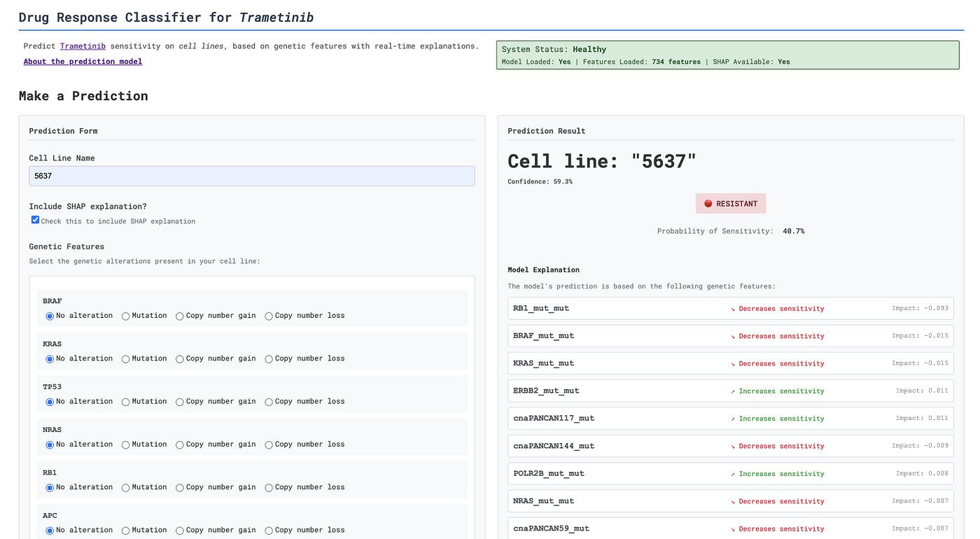Click Impact value in BRAF_mut_mut row
The image size is (980, 539).
(920, 335)
